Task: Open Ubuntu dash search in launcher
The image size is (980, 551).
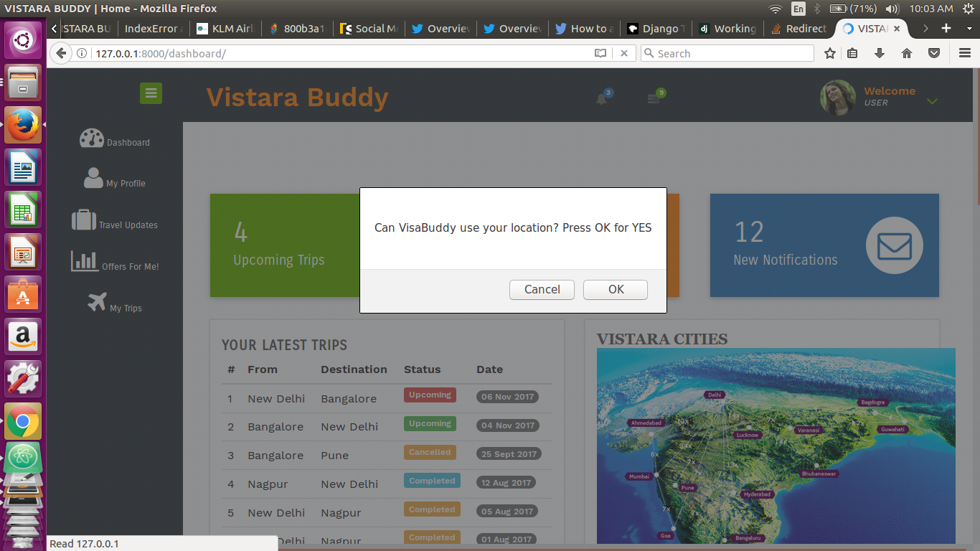Action: click(x=24, y=40)
